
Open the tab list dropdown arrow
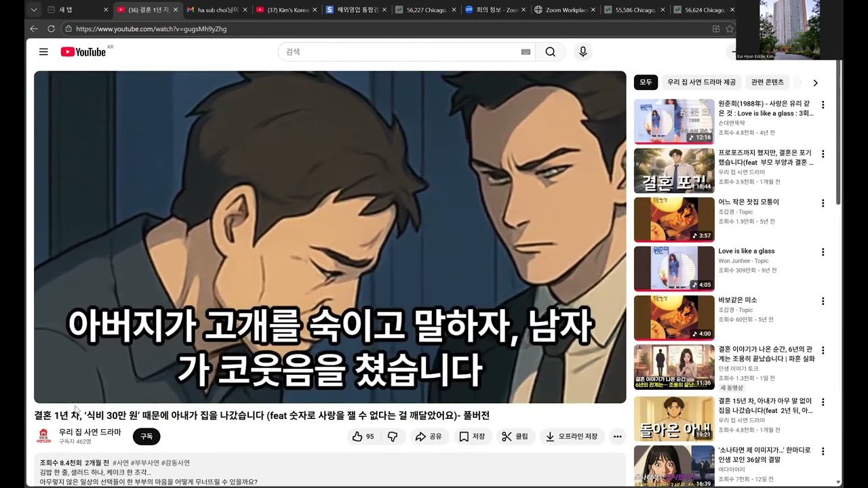(x=34, y=9)
